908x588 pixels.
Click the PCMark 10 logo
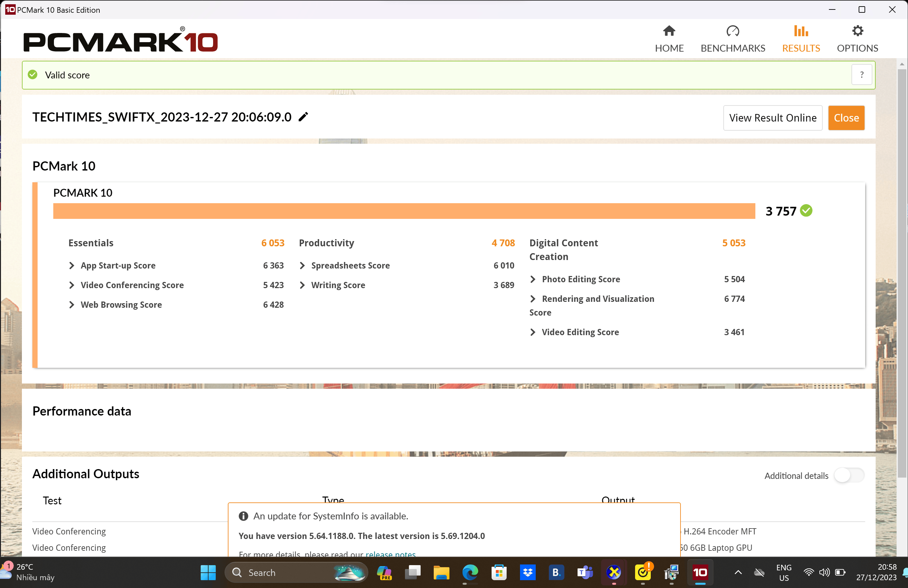pos(121,40)
